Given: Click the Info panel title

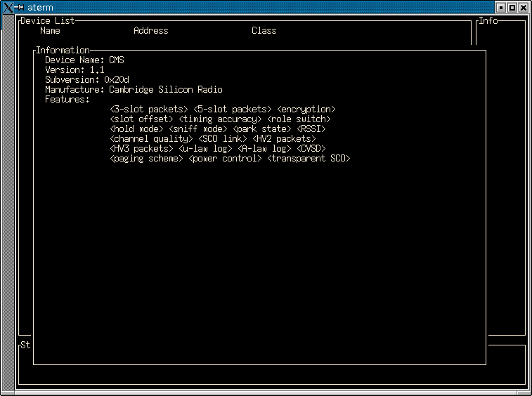Looking at the screenshot, I should [x=488, y=20].
